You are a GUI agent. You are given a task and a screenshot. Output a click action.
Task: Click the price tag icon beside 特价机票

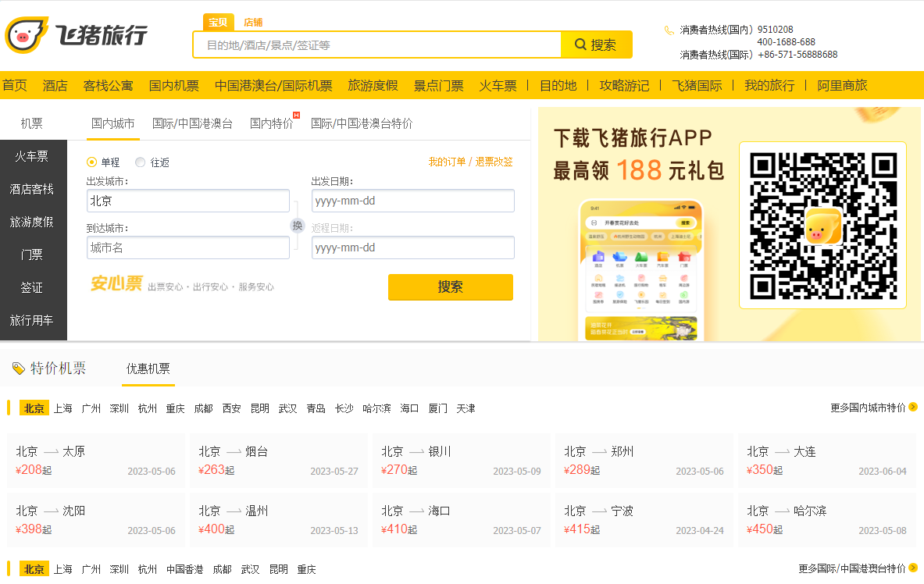[19, 369]
